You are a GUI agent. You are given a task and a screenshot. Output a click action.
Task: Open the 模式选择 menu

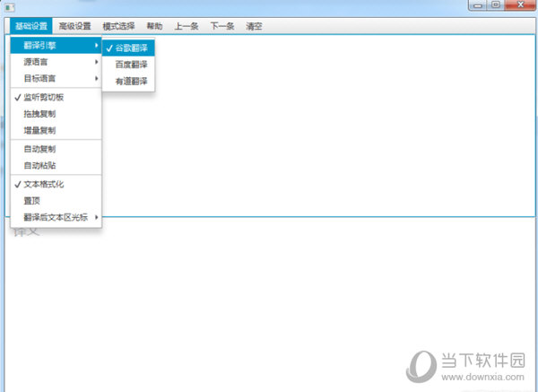click(118, 26)
